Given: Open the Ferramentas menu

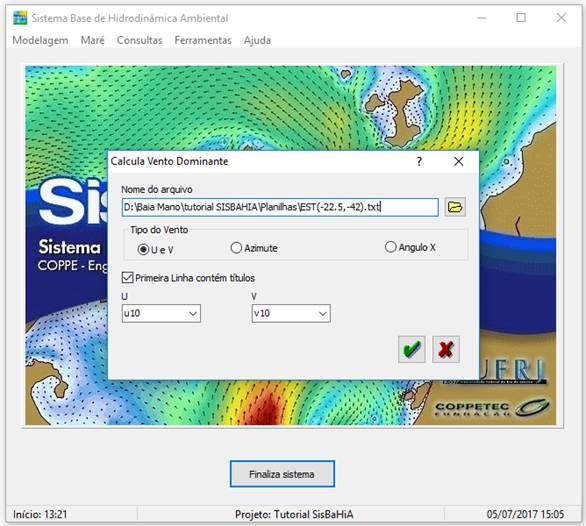Looking at the screenshot, I should (x=203, y=40).
